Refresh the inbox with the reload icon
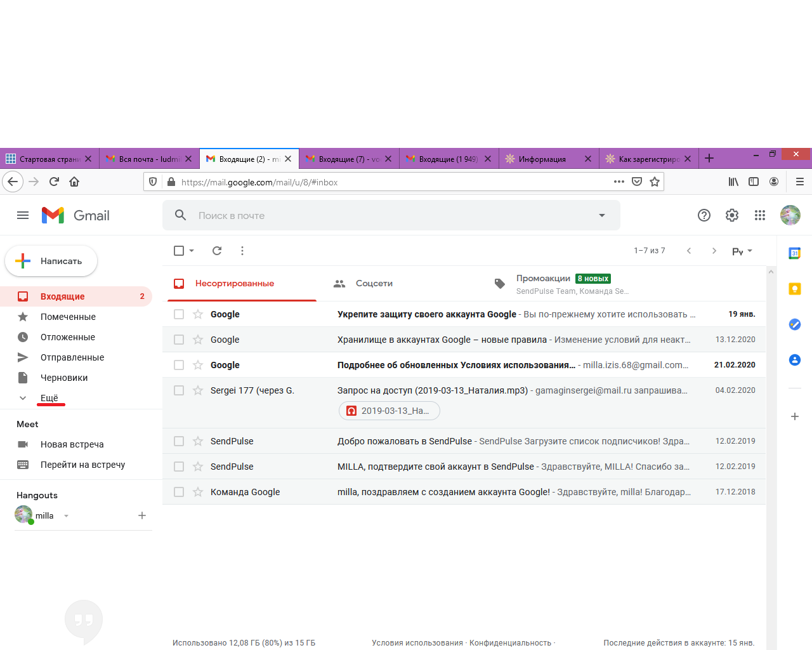This screenshot has height=650, width=812. pos(217,251)
